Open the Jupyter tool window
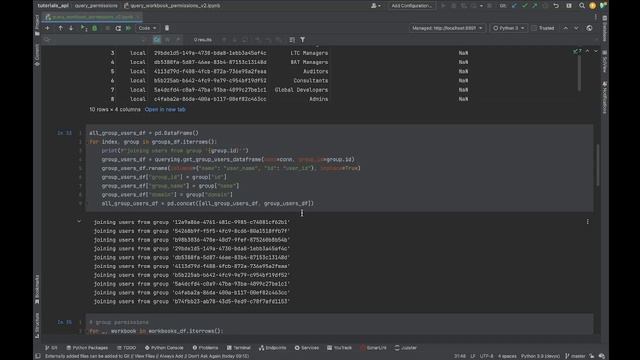This screenshot has height=360, width=640. pos(406,348)
